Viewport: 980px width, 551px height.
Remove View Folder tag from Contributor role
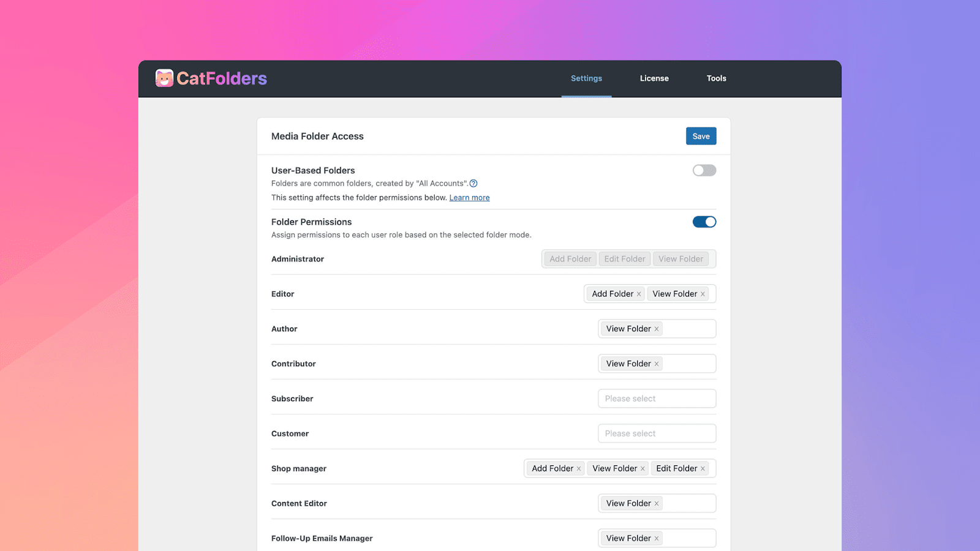click(657, 364)
